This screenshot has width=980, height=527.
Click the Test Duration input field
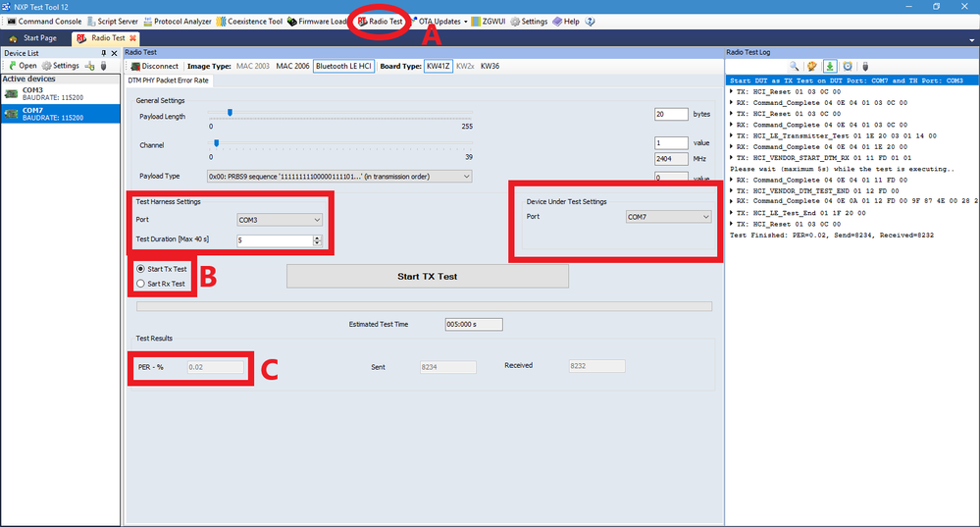(275, 240)
